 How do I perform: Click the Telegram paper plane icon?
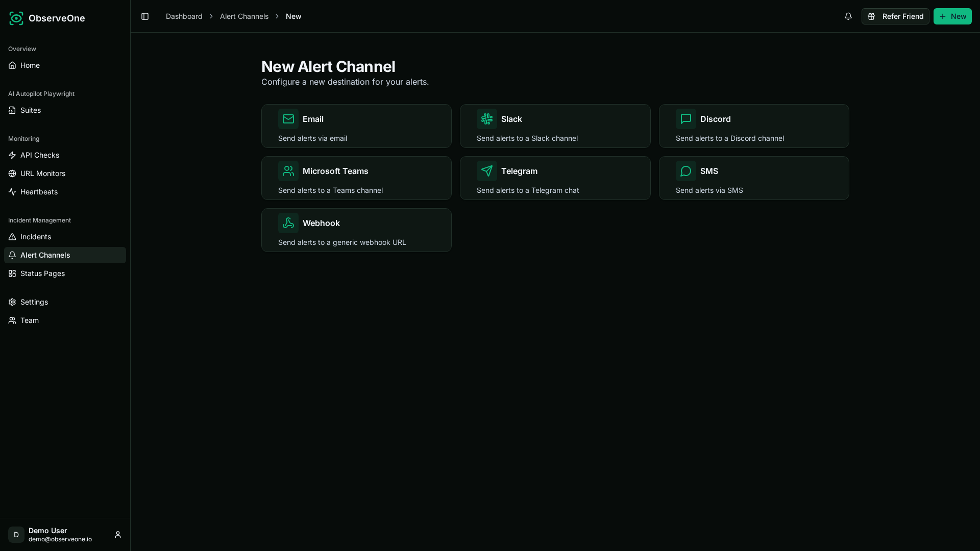pyautogui.click(x=487, y=171)
